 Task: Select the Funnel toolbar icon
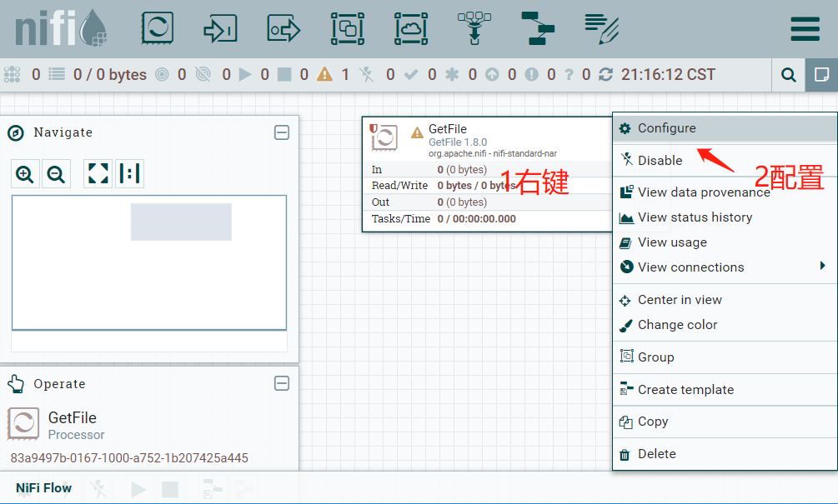point(474,28)
